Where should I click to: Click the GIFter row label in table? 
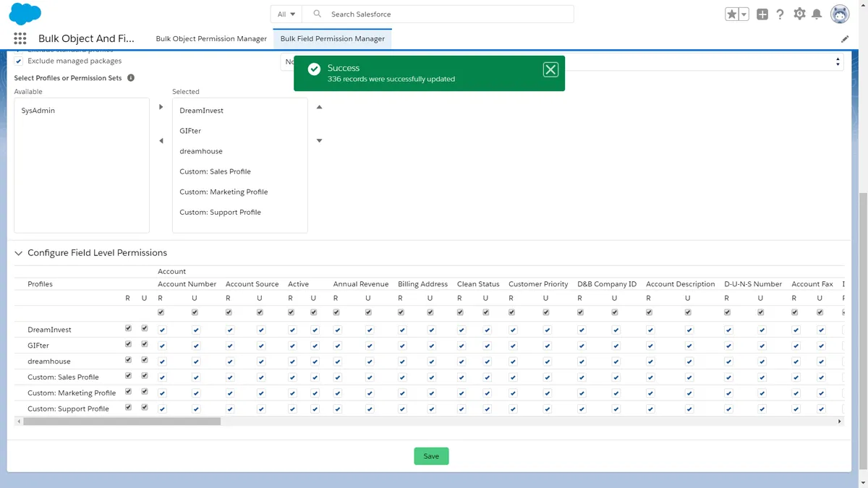click(38, 346)
